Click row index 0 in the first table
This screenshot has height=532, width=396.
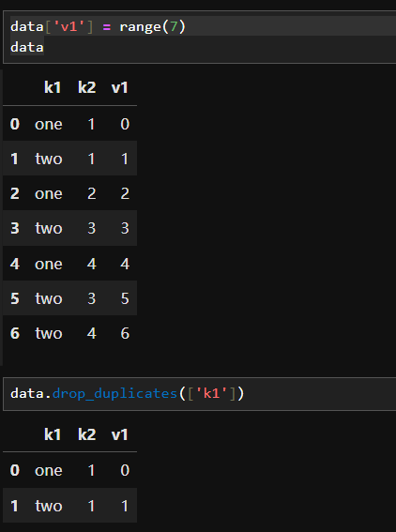[15, 124]
